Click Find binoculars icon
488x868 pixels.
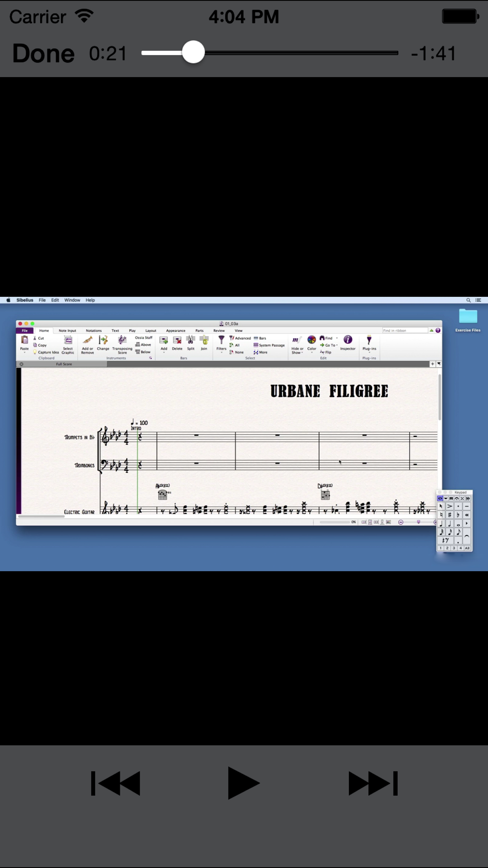tap(322, 338)
